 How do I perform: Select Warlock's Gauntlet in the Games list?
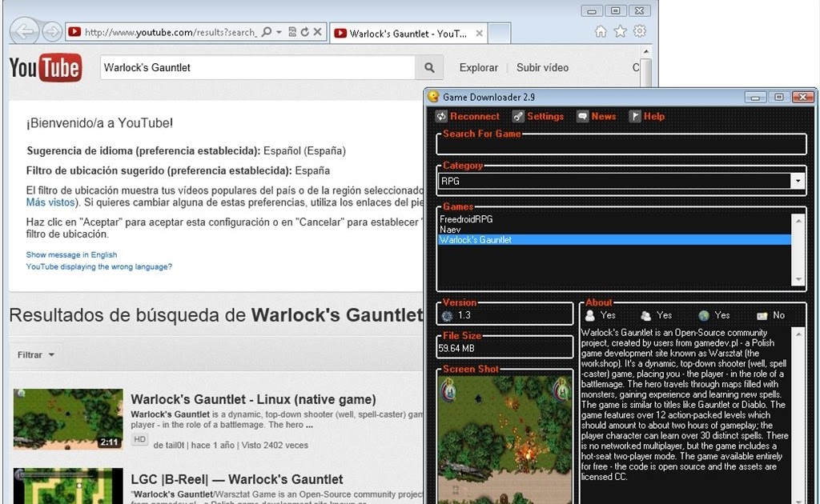pyautogui.click(x=614, y=240)
